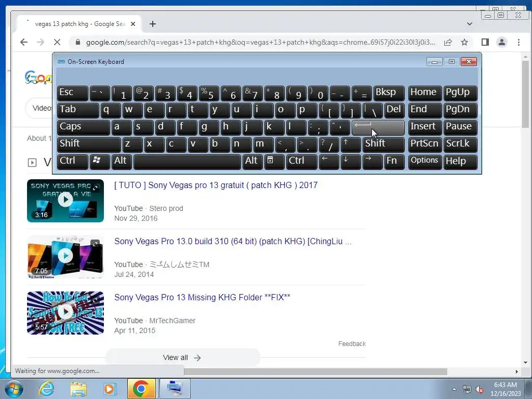Toggle the ScrLk key
Viewport: 532px width, 399px height.
tap(460, 144)
